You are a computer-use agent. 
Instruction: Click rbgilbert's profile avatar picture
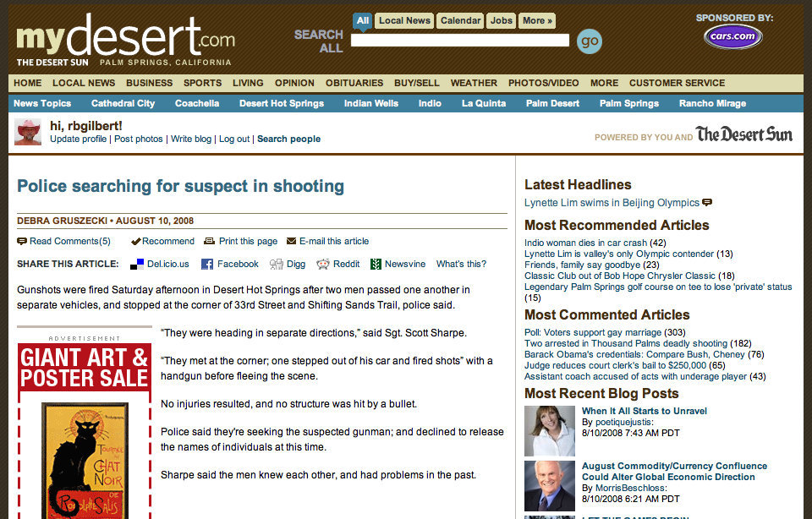pyautogui.click(x=28, y=132)
